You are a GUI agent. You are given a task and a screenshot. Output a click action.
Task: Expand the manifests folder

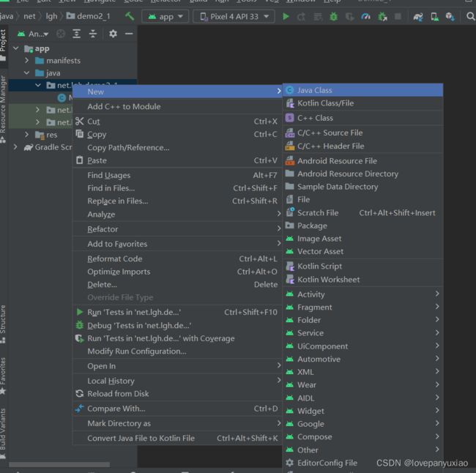[x=26, y=61]
